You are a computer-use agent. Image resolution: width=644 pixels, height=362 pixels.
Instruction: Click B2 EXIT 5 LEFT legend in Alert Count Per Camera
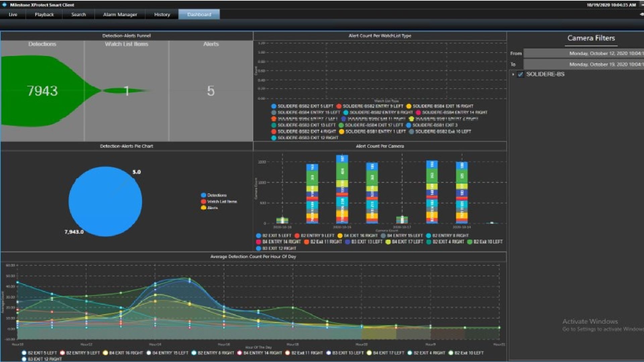point(274,236)
